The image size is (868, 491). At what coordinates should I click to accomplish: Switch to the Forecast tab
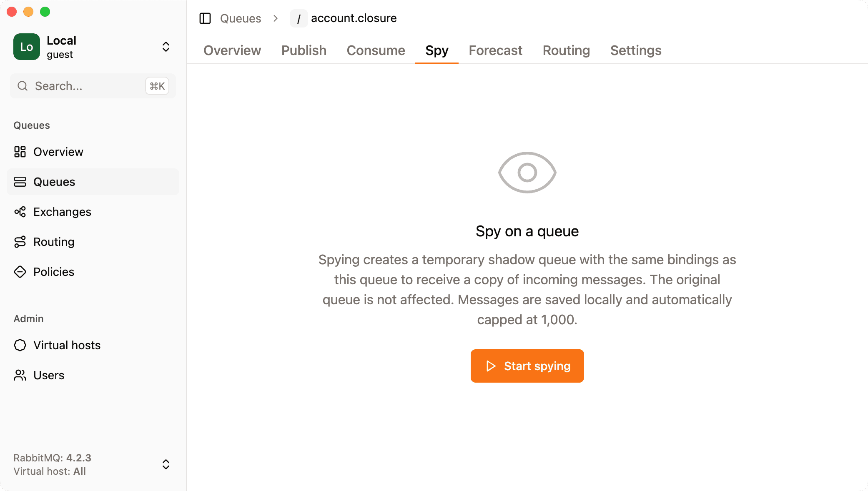pos(495,50)
